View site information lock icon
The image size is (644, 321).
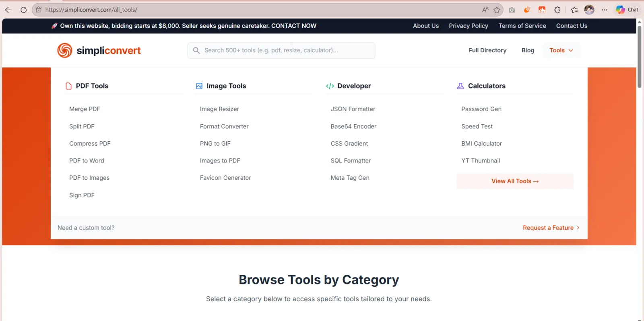coord(39,10)
